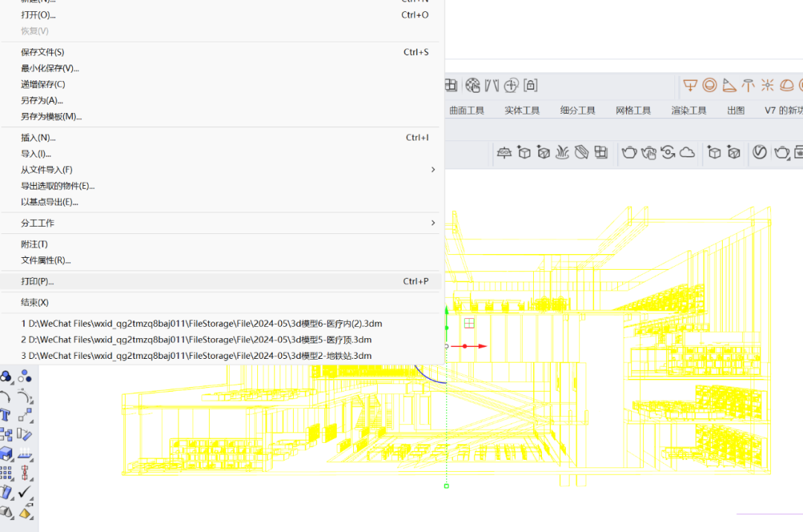Click the black check mark icon
The image size is (803, 532).
click(25, 492)
